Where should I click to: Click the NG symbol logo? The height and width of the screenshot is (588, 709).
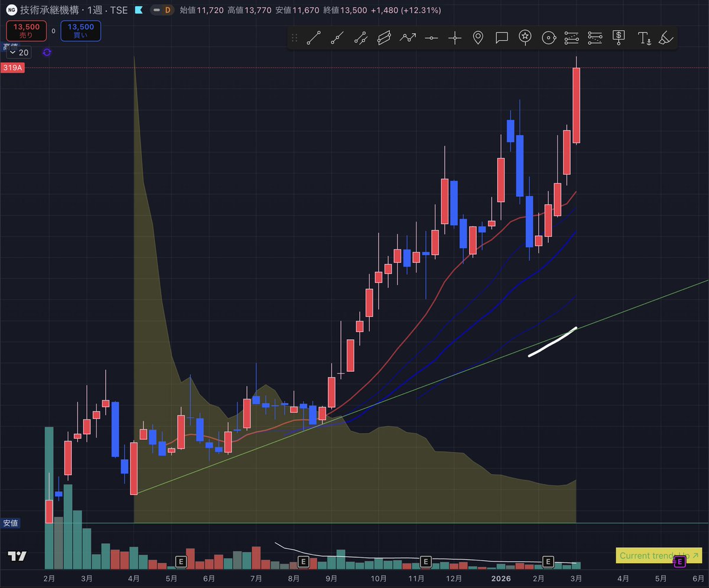11,11
